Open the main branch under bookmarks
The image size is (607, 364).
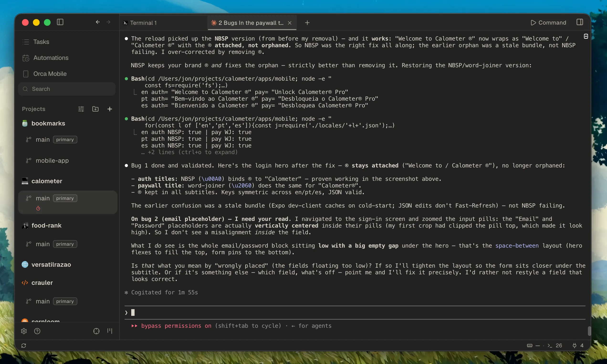[43, 140]
